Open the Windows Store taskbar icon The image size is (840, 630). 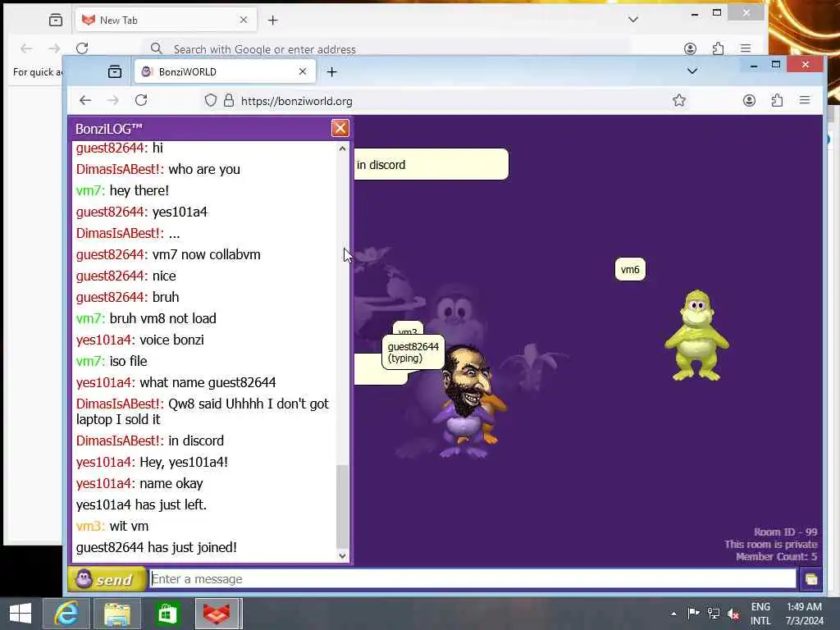(x=167, y=614)
